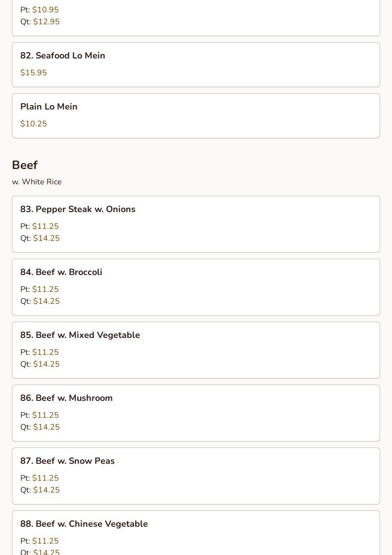Click the Qt $12.95 price at top
Image resolution: width=392 pixels, height=555 pixels.
click(x=40, y=22)
